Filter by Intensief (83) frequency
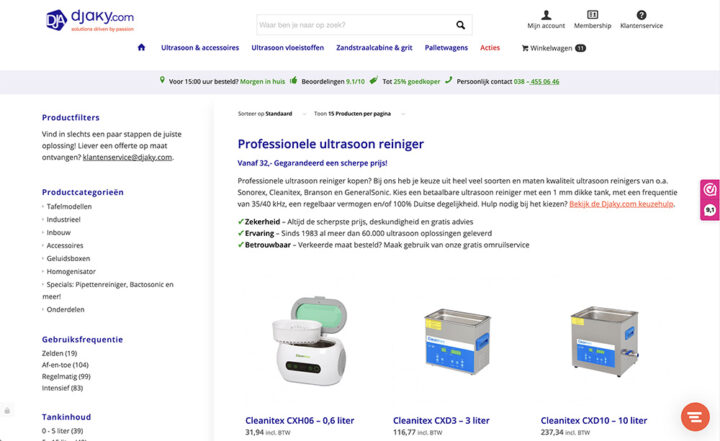The height and width of the screenshot is (441, 720). (x=62, y=388)
